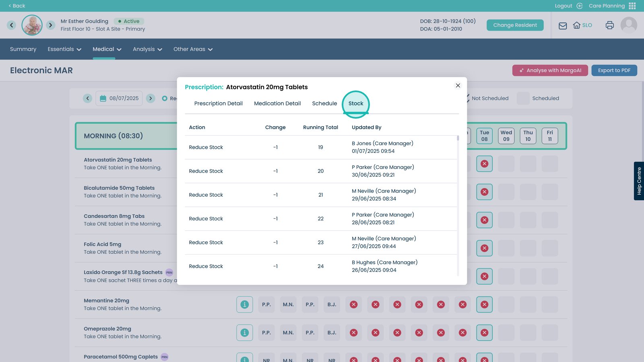The width and height of the screenshot is (644, 362).
Task: Click the stock table vertical scrollbar
Action: [x=458, y=201]
